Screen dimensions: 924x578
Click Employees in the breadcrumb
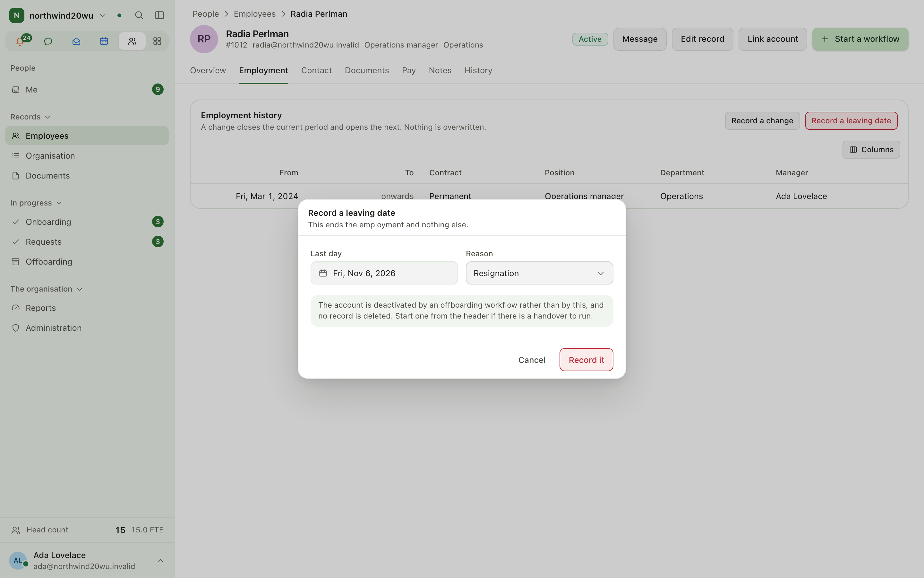(255, 14)
